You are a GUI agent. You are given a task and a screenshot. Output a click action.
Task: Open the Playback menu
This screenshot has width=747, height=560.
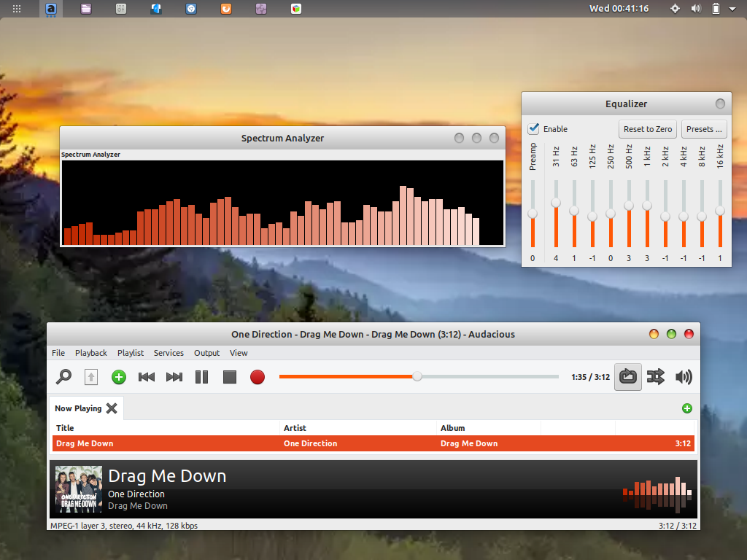(91, 353)
